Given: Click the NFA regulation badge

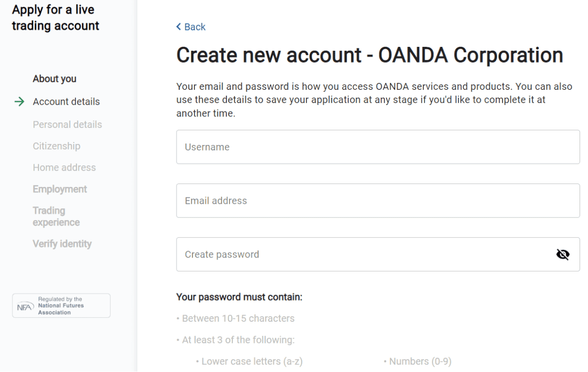Looking at the screenshot, I should tap(61, 305).
